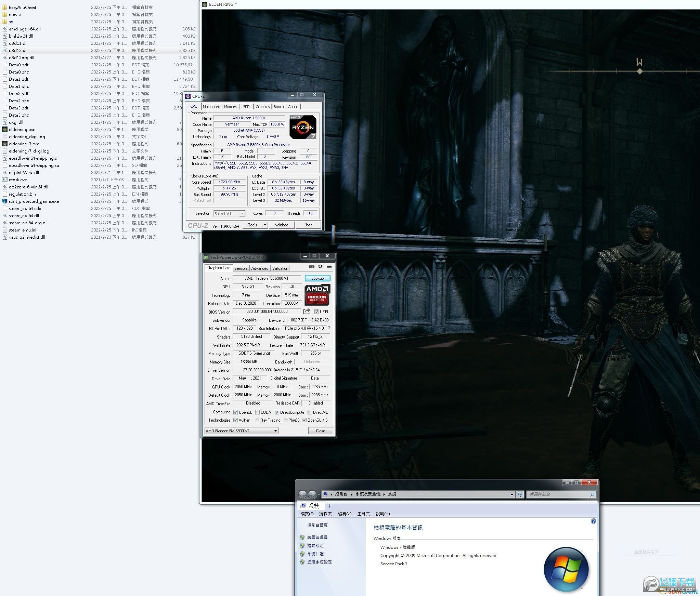
Task: Click the Lookup button in GPU-Z
Action: (317, 278)
